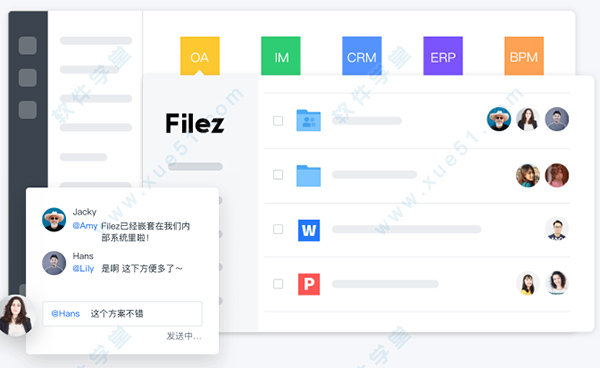The width and height of the screenshot is (600, 368).
Task: Click the @Amy mention in Jacky's message
Action: coord(85,226)
